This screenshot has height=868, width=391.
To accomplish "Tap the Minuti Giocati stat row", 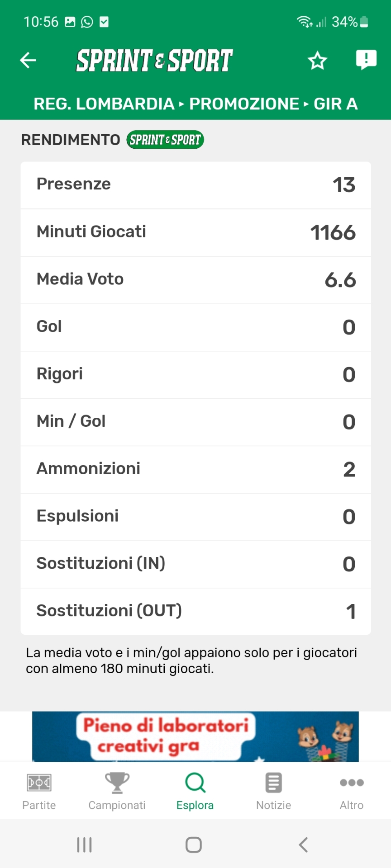I will (195, 232).
